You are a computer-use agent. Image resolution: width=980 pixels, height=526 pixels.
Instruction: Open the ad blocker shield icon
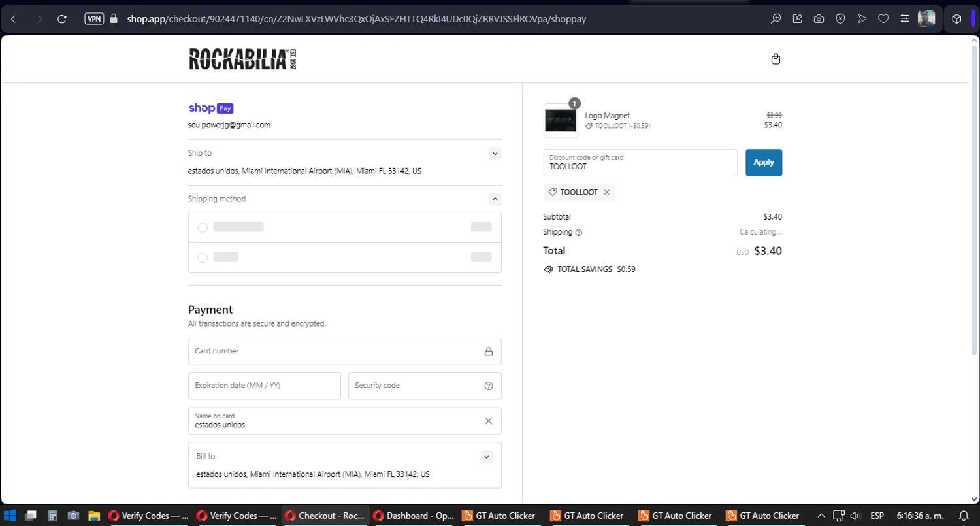coord(840,19)
